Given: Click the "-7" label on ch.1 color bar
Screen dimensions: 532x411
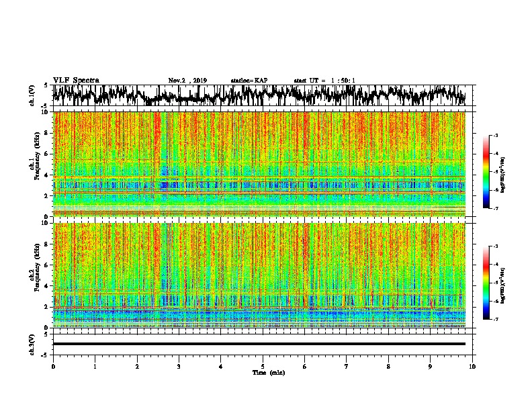Looking at the screenshot, I should click(x=495, y=208).
